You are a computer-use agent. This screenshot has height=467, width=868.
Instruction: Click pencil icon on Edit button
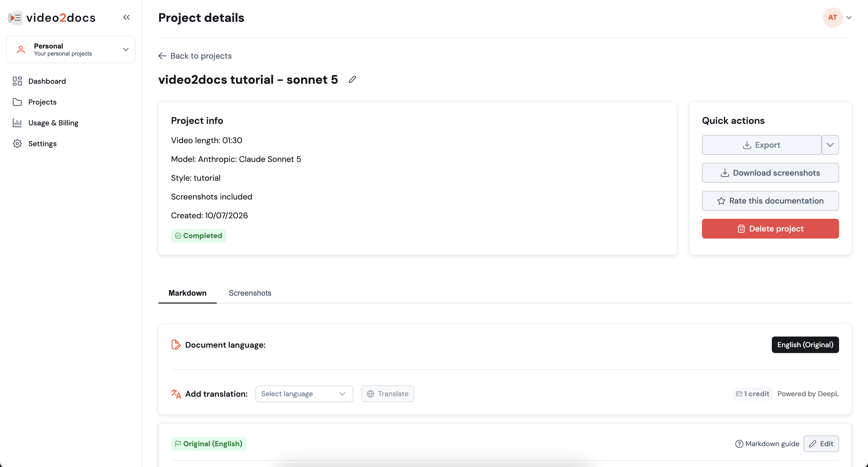(x=813, y=444)
